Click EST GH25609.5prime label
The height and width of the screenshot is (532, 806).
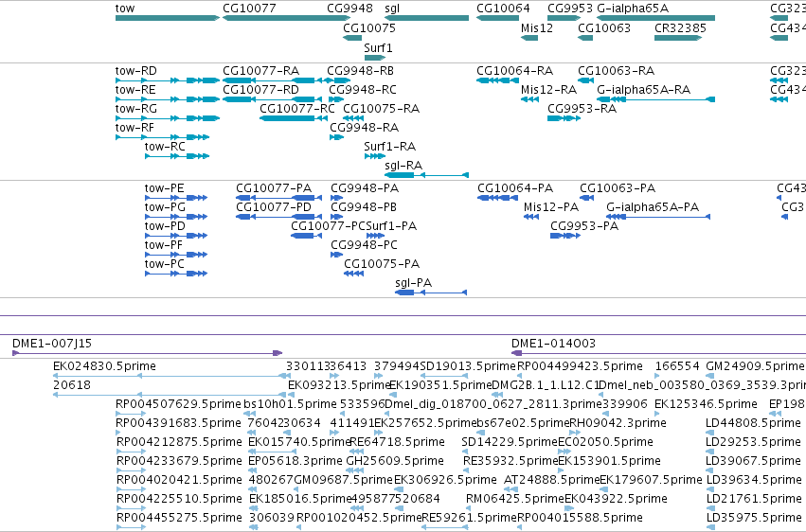coord(395,461)
